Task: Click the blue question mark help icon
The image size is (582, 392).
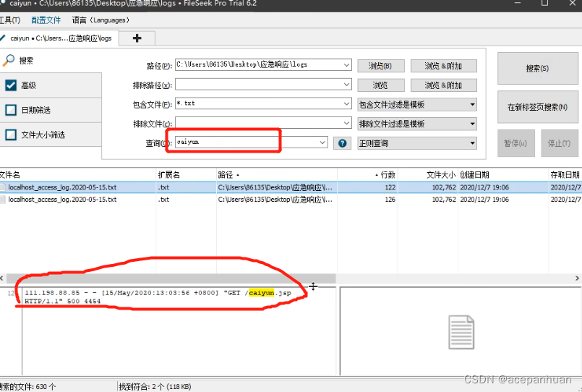Action: click(x=342, y=143)
